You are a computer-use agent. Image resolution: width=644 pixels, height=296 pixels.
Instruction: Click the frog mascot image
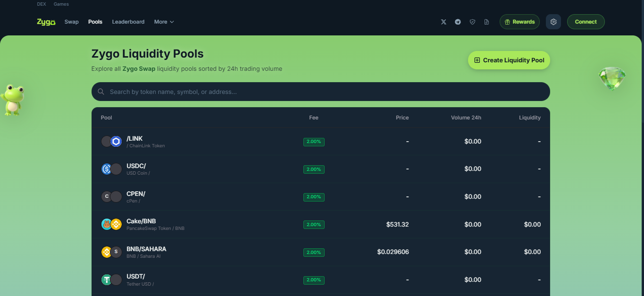coord(12,100)
